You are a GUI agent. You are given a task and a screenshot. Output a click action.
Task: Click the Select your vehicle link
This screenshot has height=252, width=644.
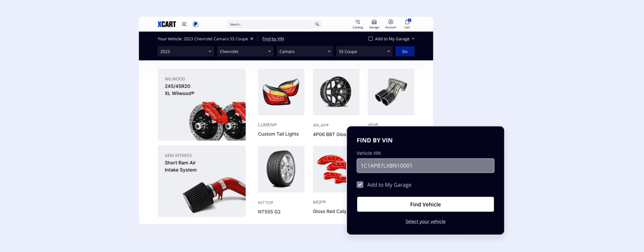pos(425,221)
